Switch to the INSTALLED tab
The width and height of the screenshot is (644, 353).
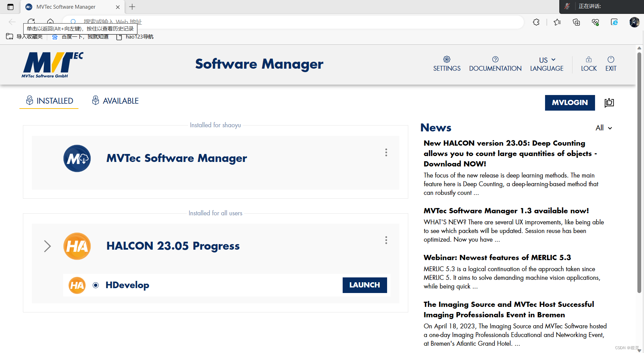pyautogui.click(x=49, y=101)
